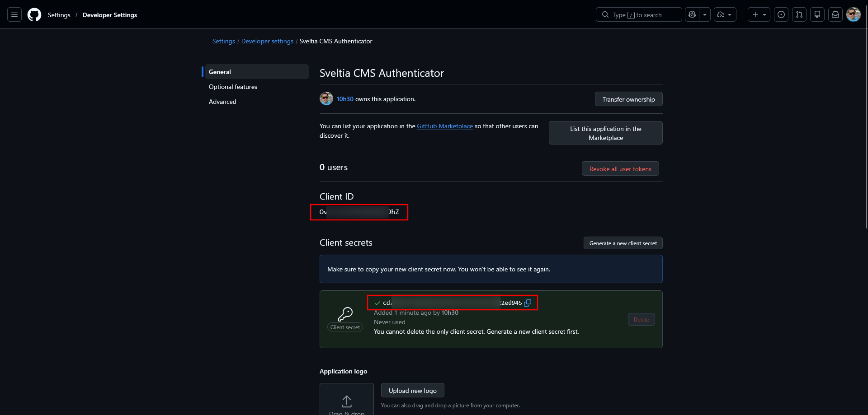Click the owner avatar next to 10h30
This screenshot has width=868, height=415.
[326, 98]
